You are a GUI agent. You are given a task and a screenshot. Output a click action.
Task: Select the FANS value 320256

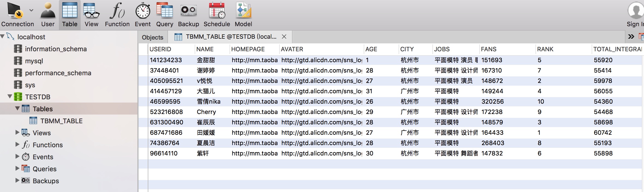[x=507, y=101]
